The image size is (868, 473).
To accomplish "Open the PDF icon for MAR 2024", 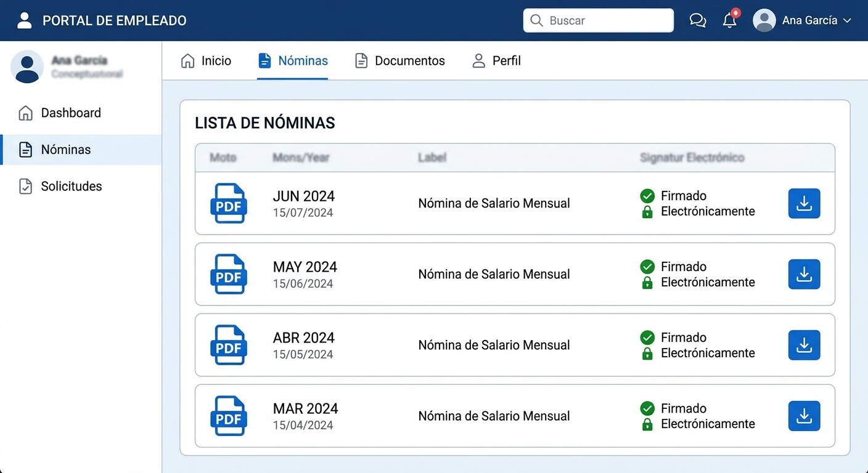I will click(229, 416).
